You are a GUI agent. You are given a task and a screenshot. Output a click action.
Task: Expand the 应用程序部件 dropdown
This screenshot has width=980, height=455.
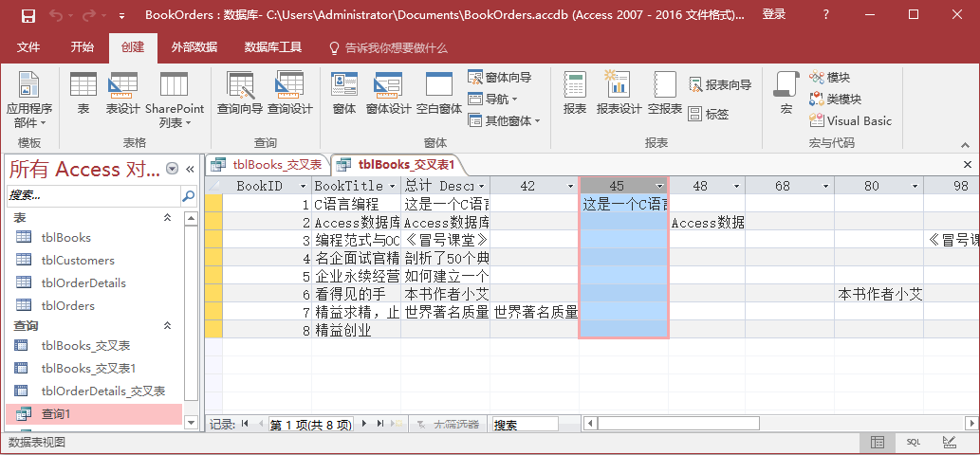[x=29, y=104]
